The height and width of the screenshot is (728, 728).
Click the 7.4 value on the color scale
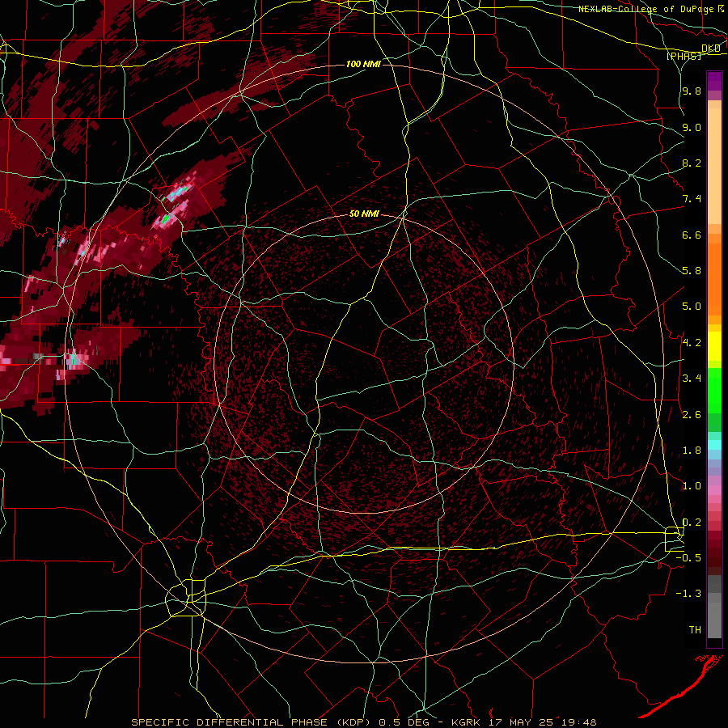(692, 199)
